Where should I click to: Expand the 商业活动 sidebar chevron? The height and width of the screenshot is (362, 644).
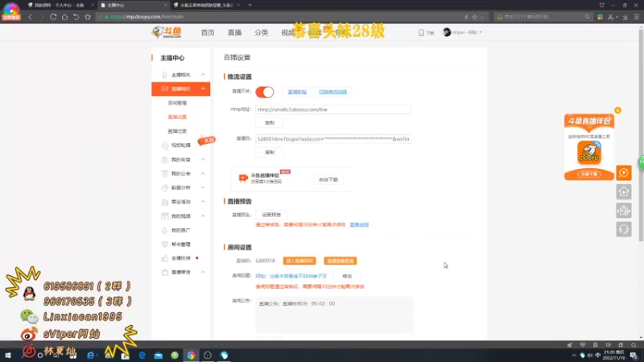coord(203,202)
